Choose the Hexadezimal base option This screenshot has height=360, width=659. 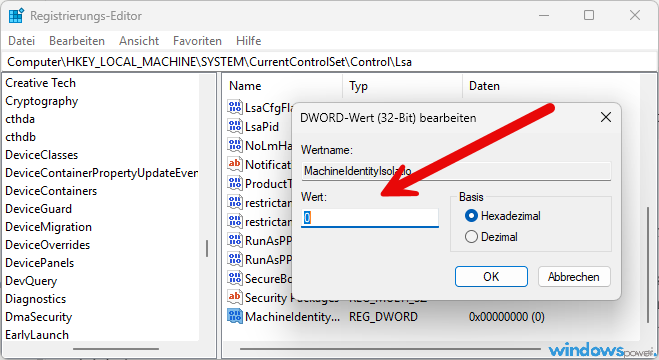[x=503, y=216]
